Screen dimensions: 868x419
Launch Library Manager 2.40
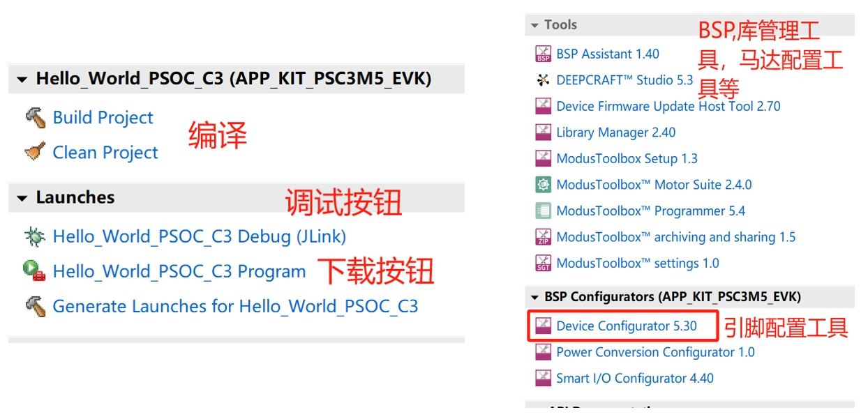point(615,132)
